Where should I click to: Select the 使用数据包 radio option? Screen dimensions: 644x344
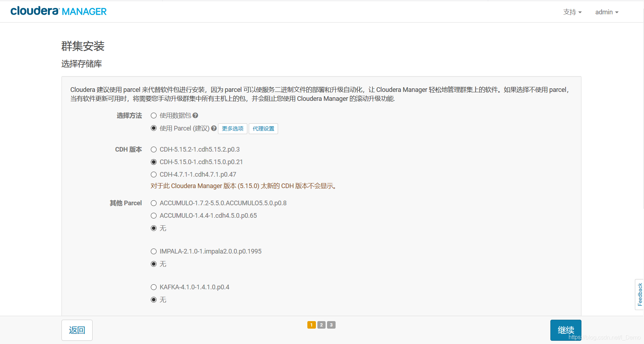click(154, 116)
